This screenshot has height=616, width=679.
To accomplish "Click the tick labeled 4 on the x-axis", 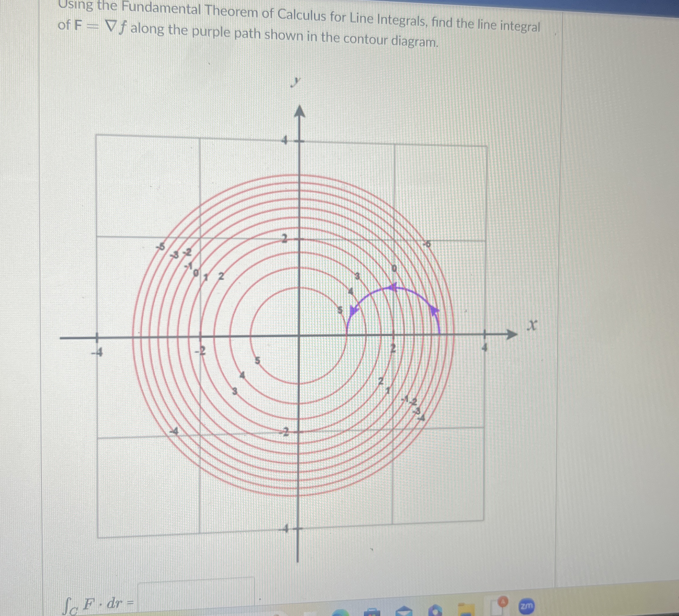I will pos(484,348).
